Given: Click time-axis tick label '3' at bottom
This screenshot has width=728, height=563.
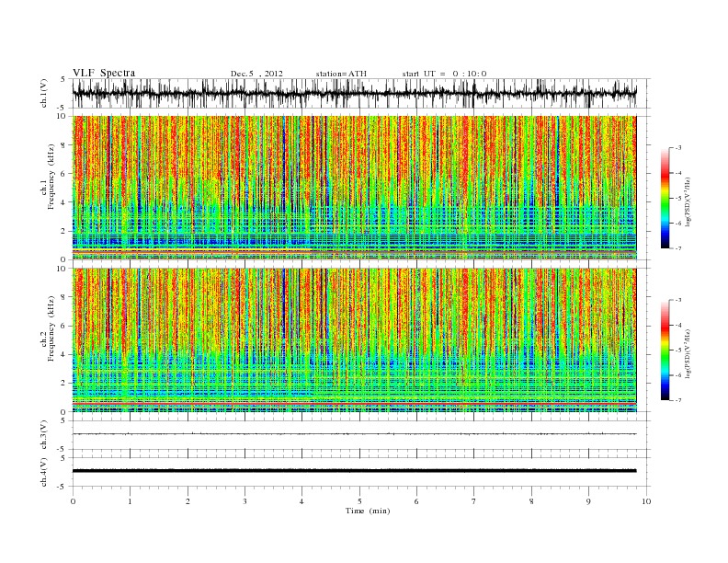Looking at the screenshot, I should [x=245, y=501].
